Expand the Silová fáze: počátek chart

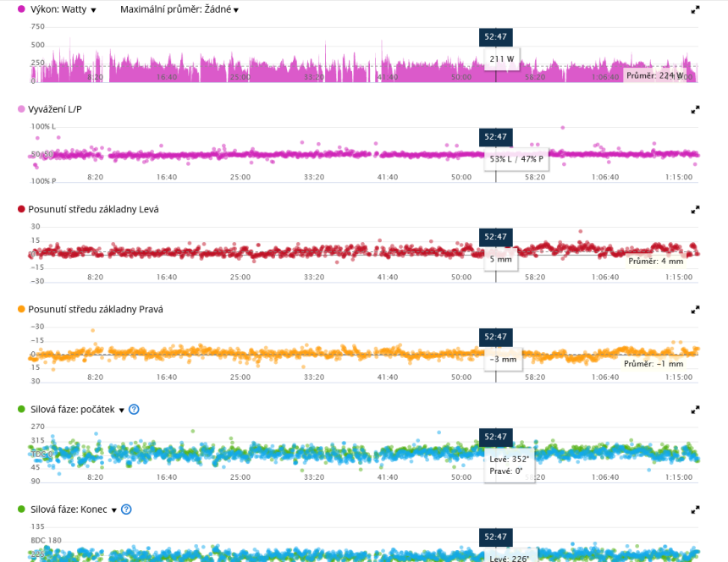click(x=695, y=410)
